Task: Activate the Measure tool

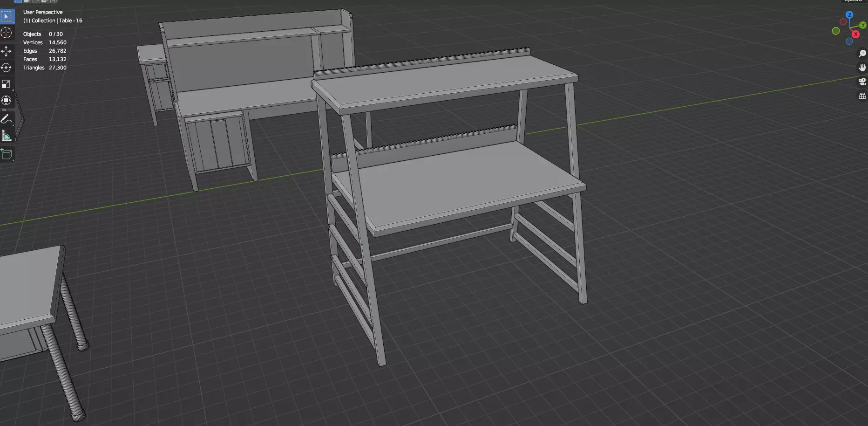Action: click(7, 136)
